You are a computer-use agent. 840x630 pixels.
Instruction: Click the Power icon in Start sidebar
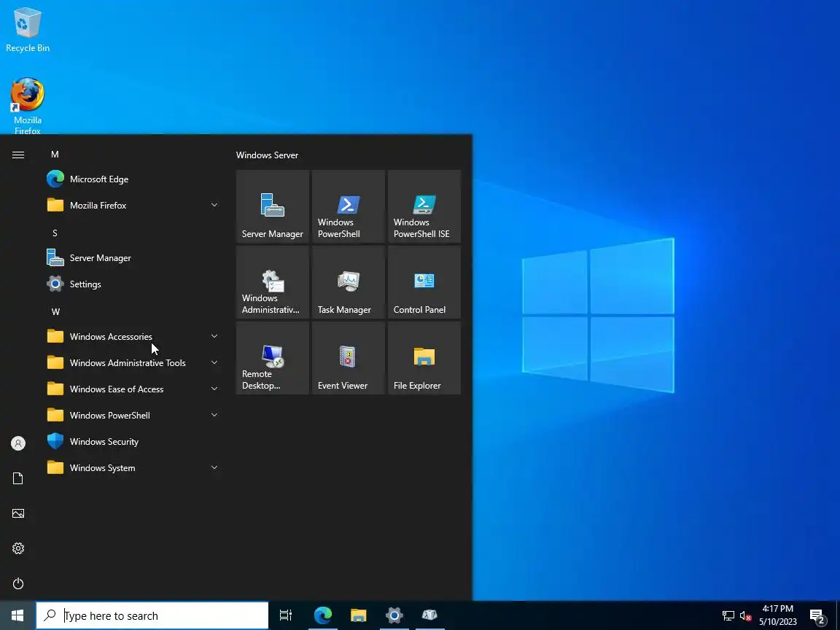(x=18, y=583)
